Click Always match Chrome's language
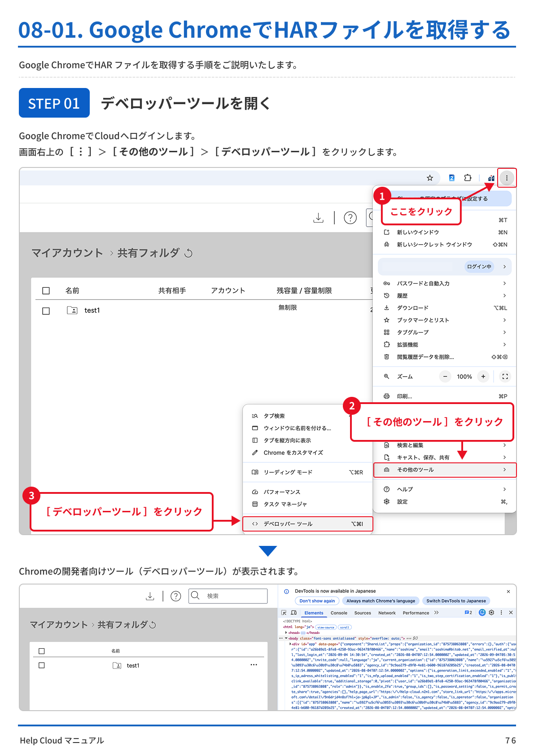The height and width of the screenshot is (756, 534). point(381,601)
